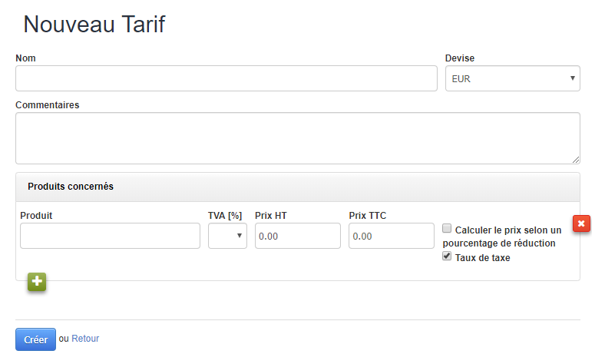Click the red remove product row button
Viewport: 605px width, 364px height.
click(x=581, y=223)
